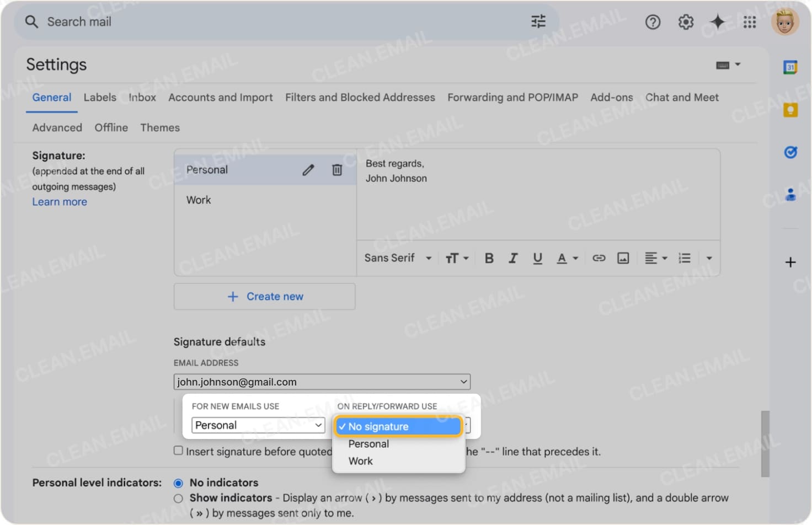The width and height of the screenshot is (812, 525).
Task: Open the For New Emails Use dropdown
Action: (x=258, y=425)
